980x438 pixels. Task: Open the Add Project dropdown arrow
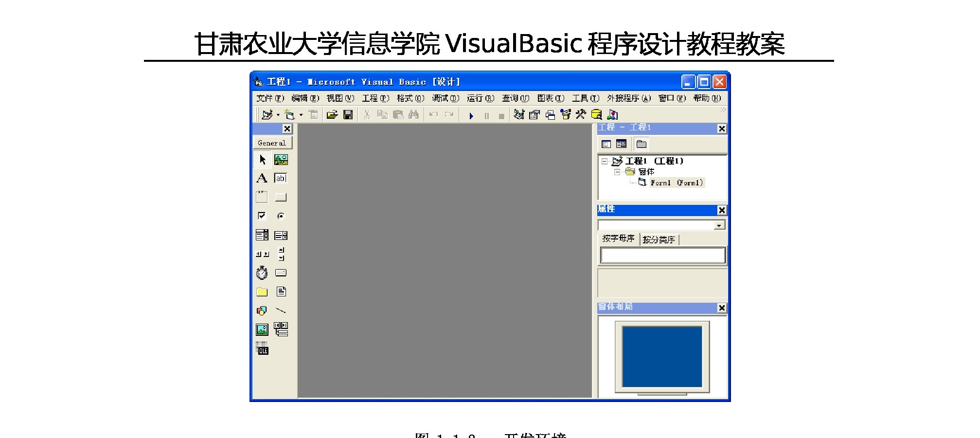point(278,115)
